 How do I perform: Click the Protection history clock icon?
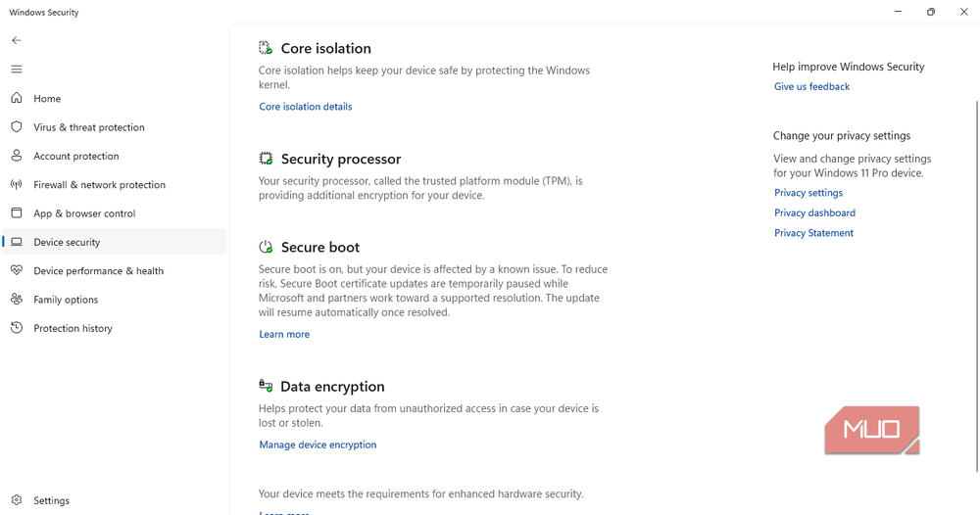pos(17,328)
